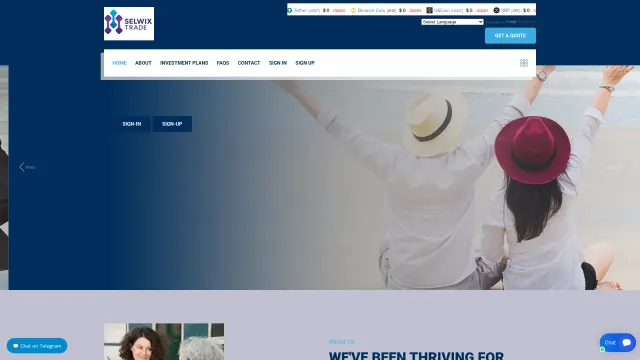Click the USCoin ticker link text
Screen dimensions: 640x360
pyautogui.click(x=448, y=10)
